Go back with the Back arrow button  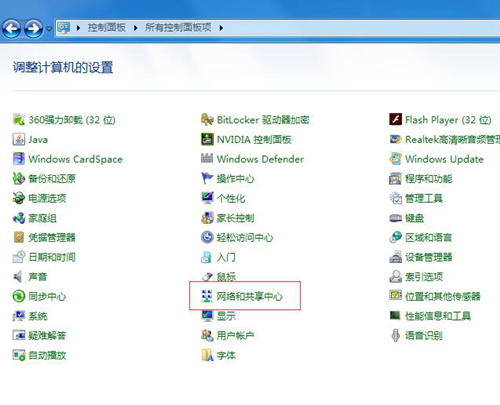pos(11,29)
